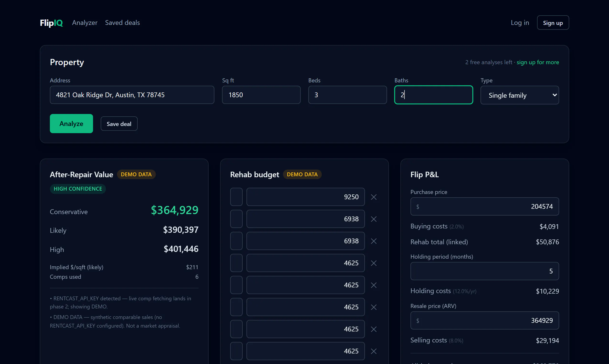Edit the lower 6938 rehab amount field
609x364 pixels.
(305, 241)
